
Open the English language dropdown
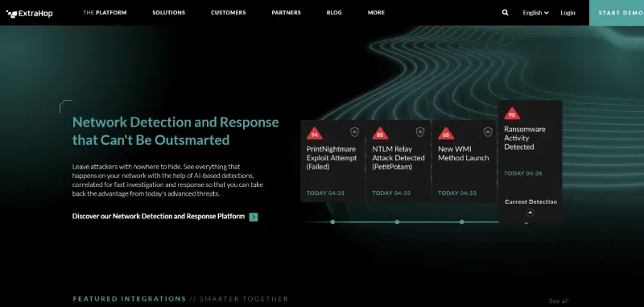pyautogui.click(x=535, y=13)
